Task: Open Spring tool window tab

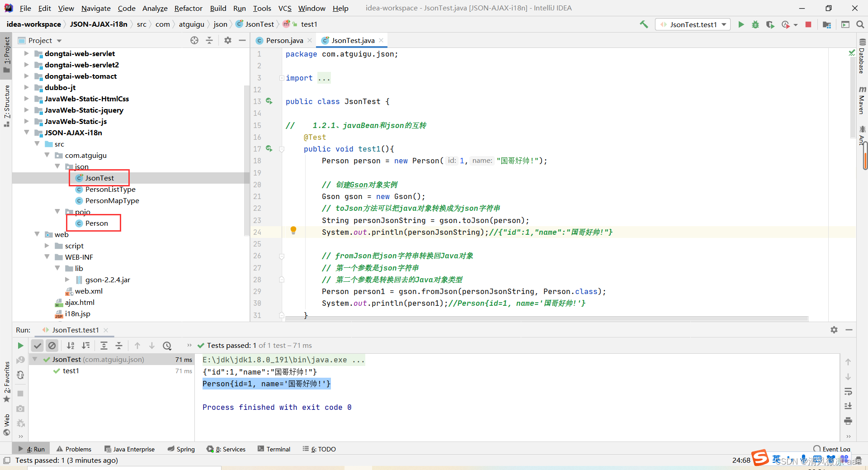Action: (x=181, y=449)
